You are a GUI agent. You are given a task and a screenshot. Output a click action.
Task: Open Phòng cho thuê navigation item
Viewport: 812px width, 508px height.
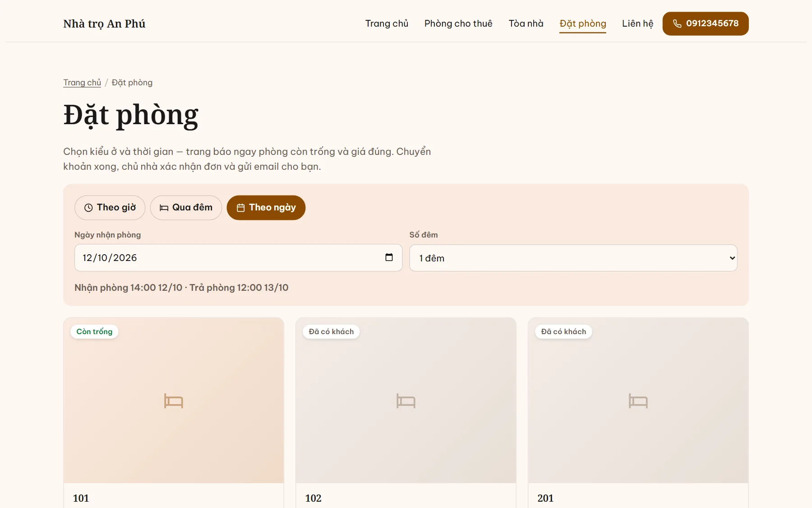458,23
